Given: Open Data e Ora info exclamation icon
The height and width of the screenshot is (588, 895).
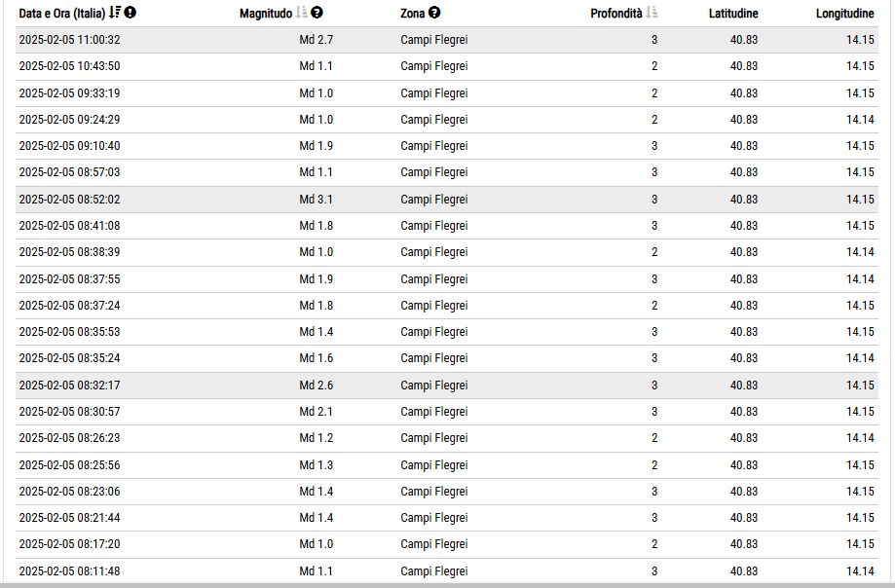Looking at the screenshot, I should point(131,13).
